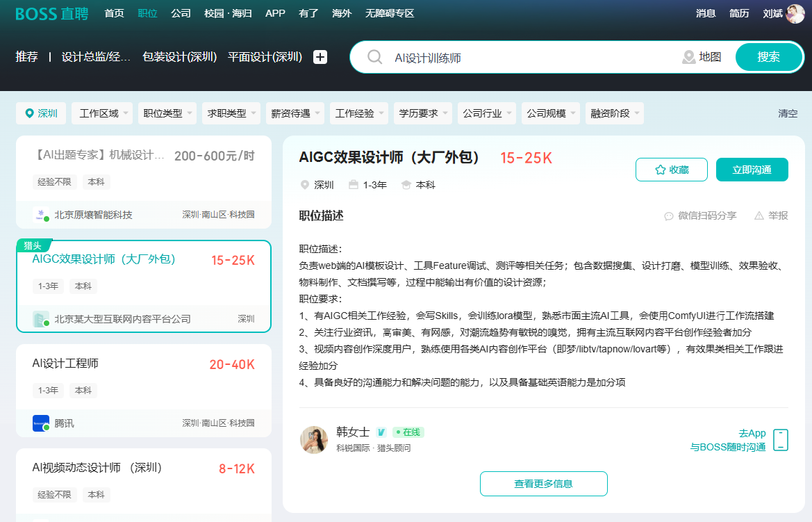Expand the 公司行业 filter
812x522 pixels.
tap(487, 113)
